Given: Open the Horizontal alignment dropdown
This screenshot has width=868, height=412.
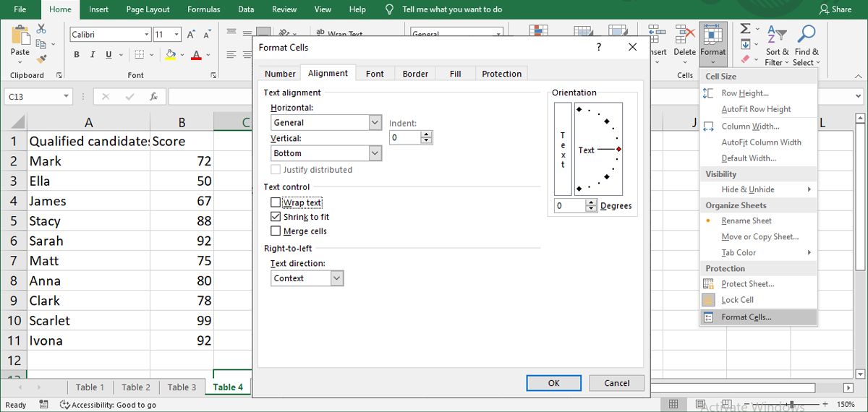Looking at the screenshot, I should pyautogui.click(x=375, y=123).
